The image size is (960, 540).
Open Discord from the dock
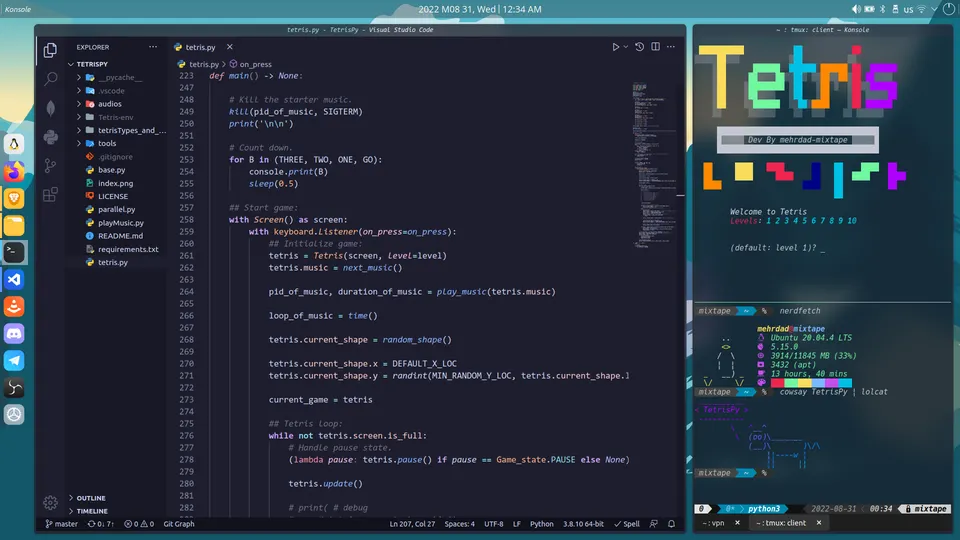(14, 334)
